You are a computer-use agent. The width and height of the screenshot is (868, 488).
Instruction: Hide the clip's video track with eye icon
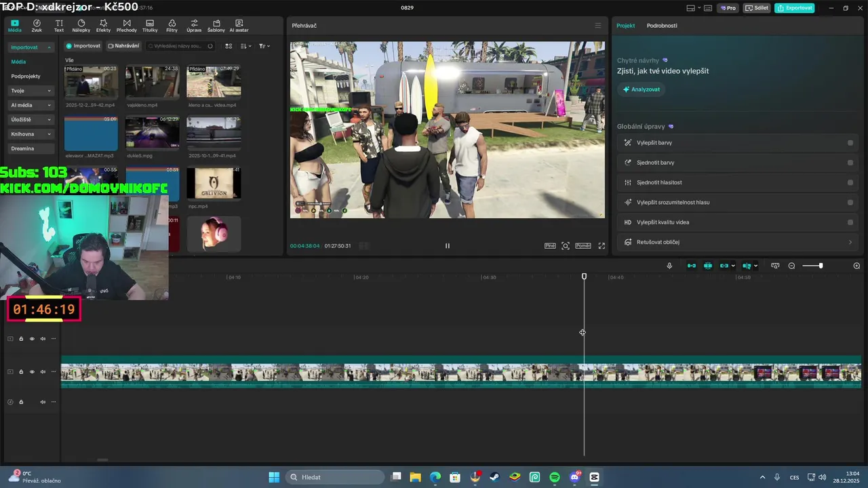coord(32,372)
